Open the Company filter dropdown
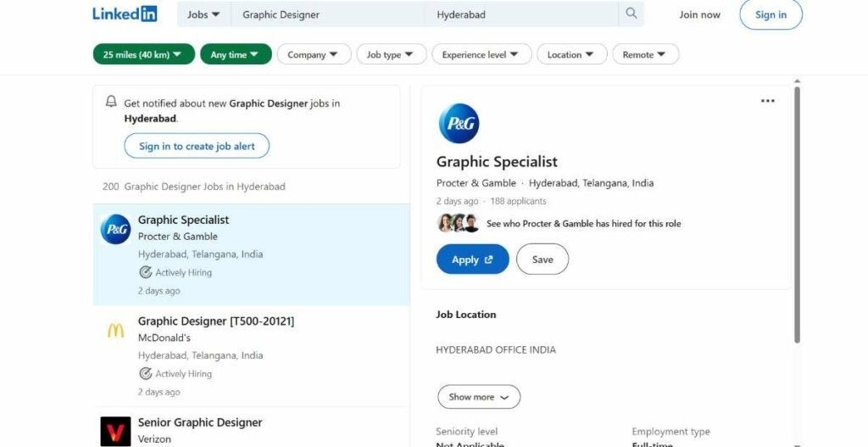 click(314, 54)
